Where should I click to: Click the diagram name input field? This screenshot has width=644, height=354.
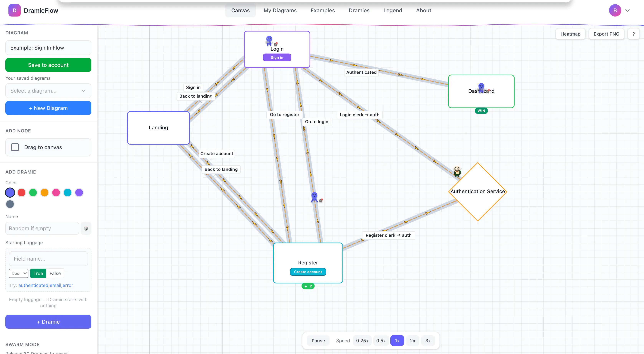pos(48,47)
